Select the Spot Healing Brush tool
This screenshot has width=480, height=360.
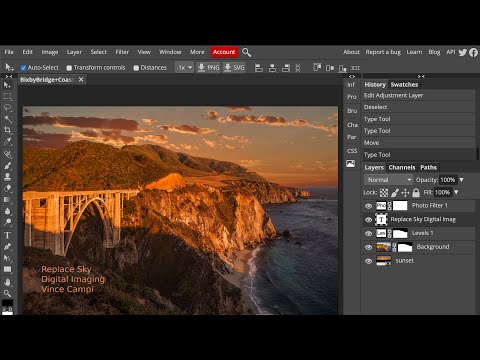(x=7, y=154)
